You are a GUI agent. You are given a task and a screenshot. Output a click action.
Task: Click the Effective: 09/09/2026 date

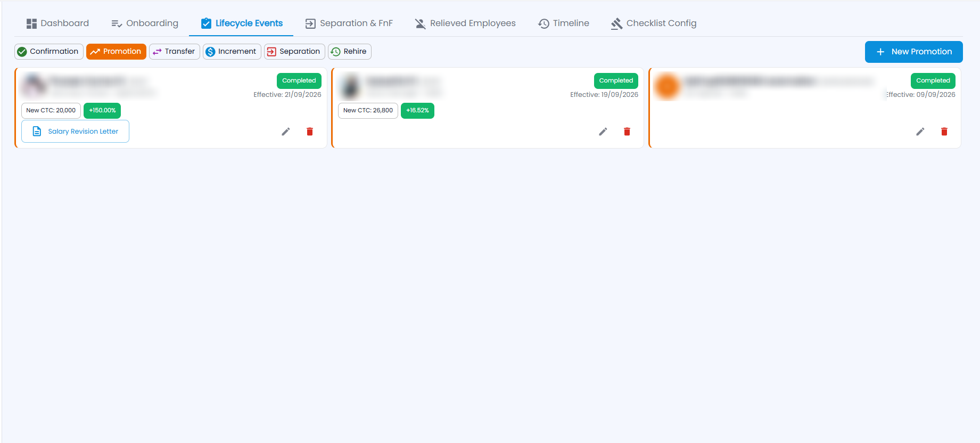click(x=921, y=95)
